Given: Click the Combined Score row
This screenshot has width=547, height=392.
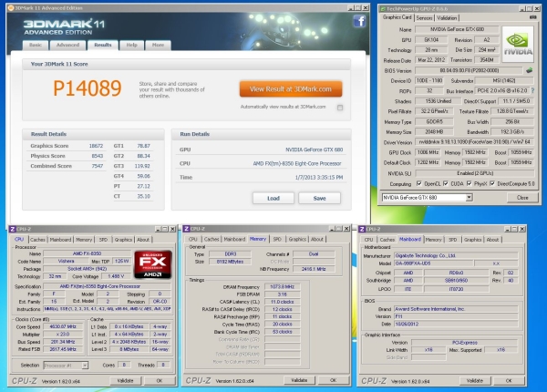Looking at the screenshot, I should (x=67, y=166).
